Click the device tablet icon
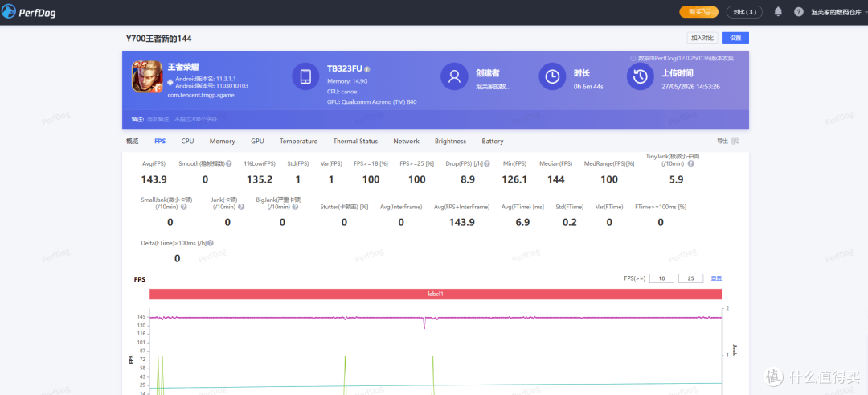The width and height of the screenshot is (868, 395). click(x=305, y=76)
